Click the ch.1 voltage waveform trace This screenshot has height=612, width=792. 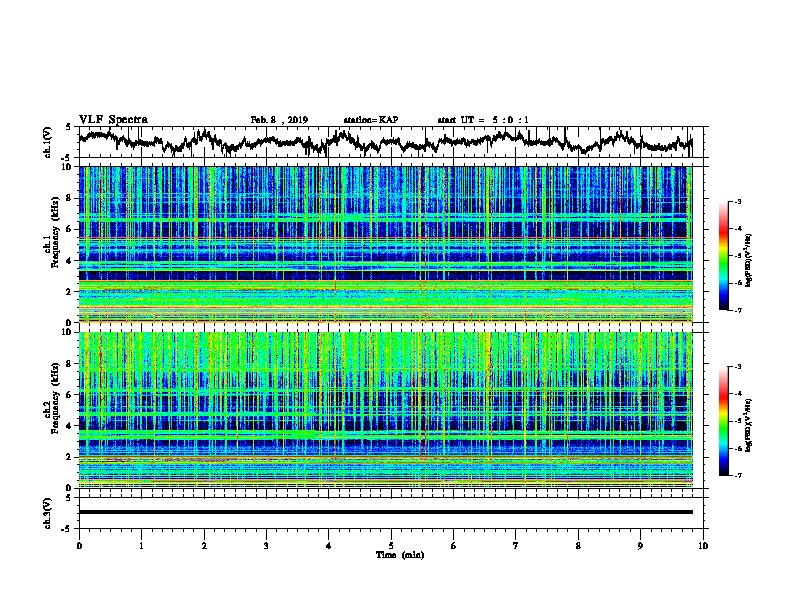click(x=385, y=141)
